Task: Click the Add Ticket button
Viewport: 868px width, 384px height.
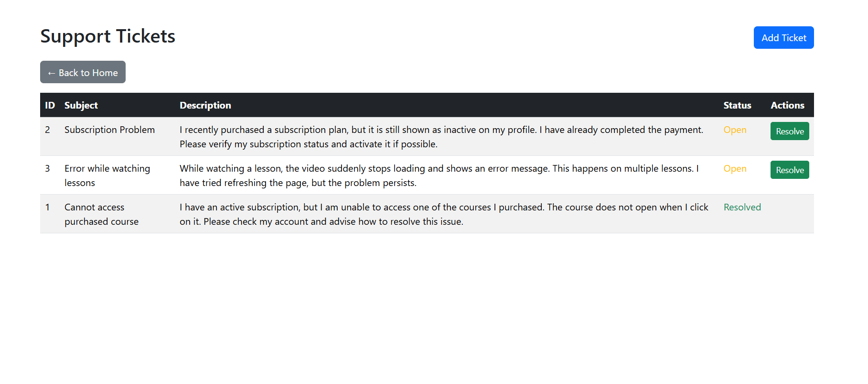Action: (x=783, y=38)
